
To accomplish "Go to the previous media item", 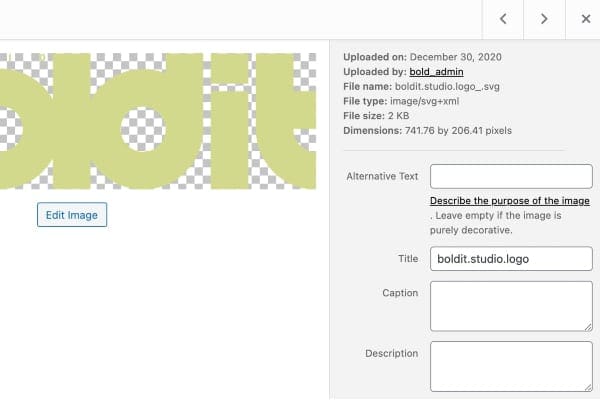I will coord(504,19).
